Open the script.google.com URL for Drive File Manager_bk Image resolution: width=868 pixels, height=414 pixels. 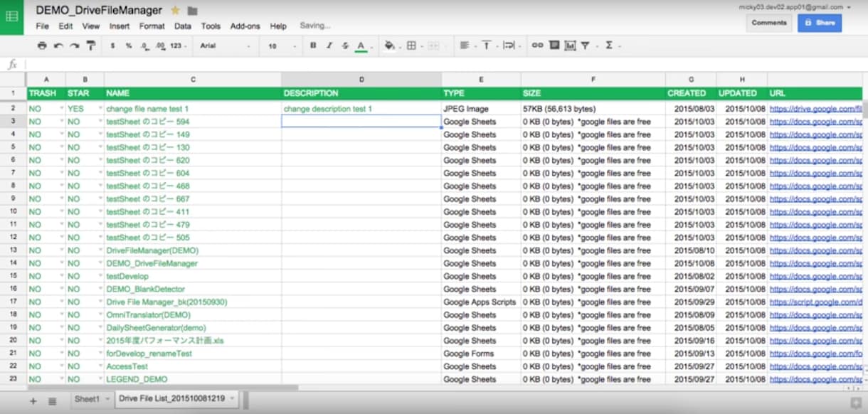(816, 302)
